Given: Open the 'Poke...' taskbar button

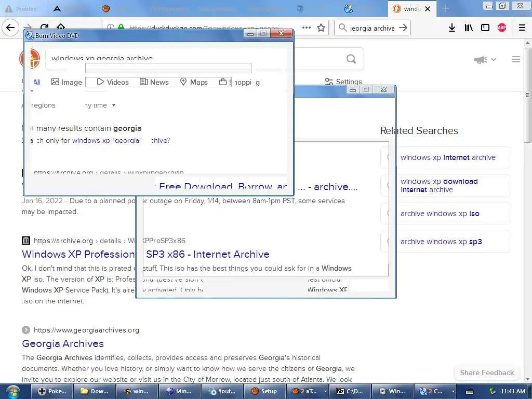Looking at the screenshot, I should coord(52,391).
